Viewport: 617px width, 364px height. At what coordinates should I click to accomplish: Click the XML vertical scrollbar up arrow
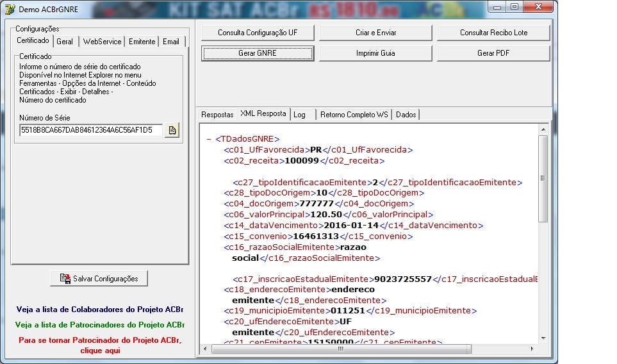tap(543, 129)
